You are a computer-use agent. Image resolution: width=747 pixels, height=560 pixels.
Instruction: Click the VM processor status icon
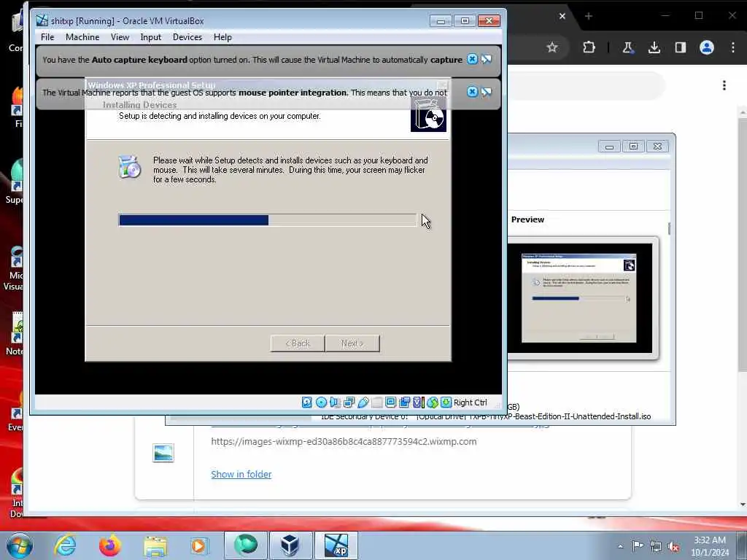pos(418,402)
